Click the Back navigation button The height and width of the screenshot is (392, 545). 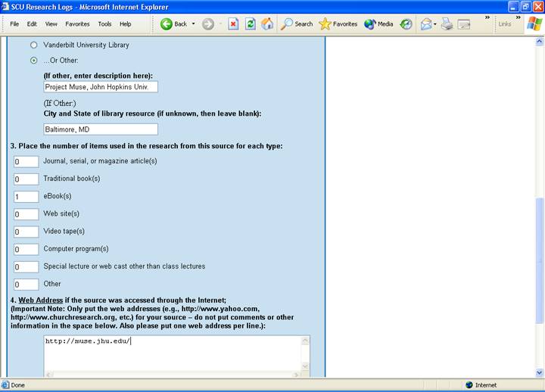(173, 24)
